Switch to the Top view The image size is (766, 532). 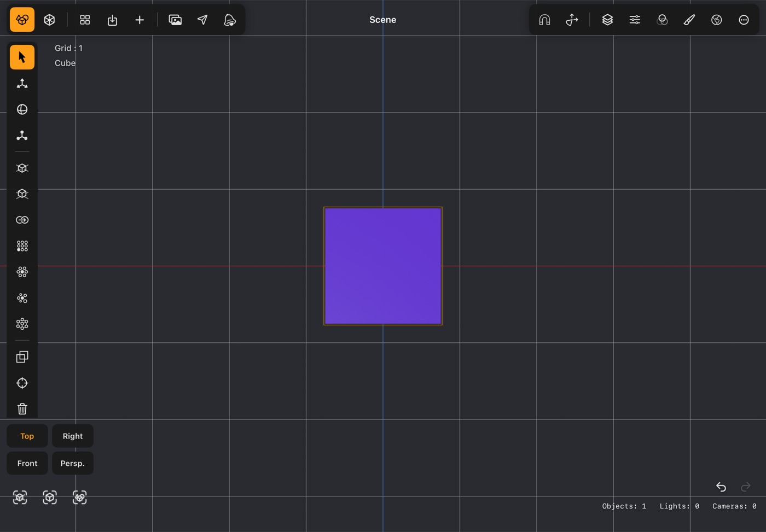click(27, 436)
